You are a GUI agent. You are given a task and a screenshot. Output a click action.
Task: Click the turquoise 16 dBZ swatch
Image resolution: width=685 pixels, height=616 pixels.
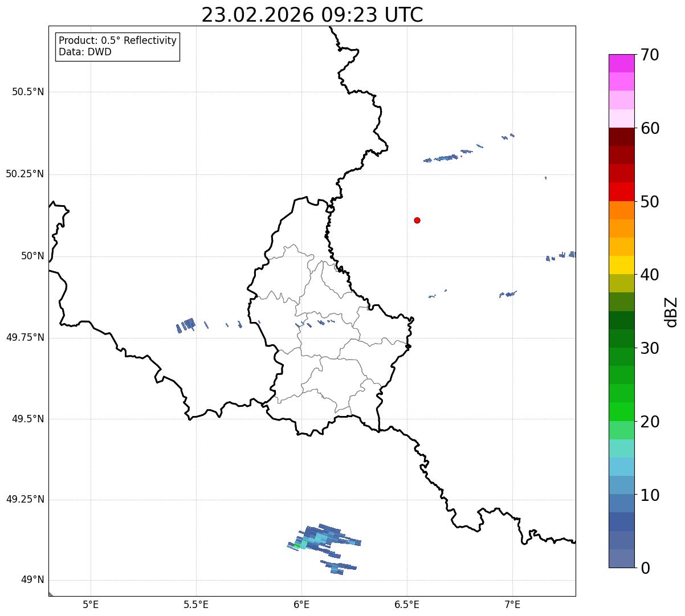[622, 448]
